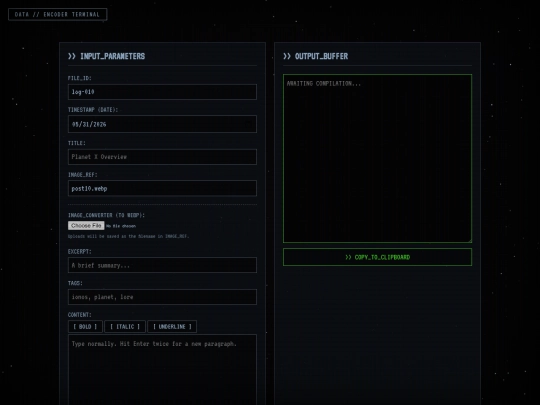Screen dimensions: 540x405
Task: Click the INPUT_PARAMETERS panel heading
Action: click(x=106, y=56)
